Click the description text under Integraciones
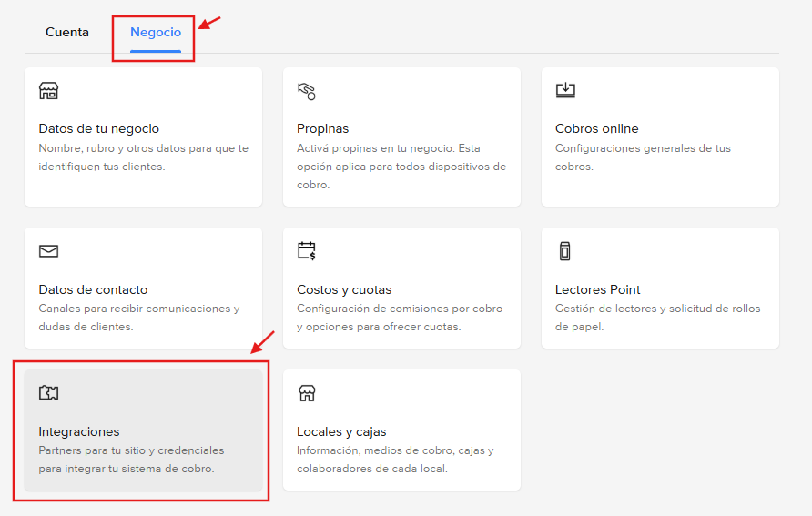The width and height of the screenshot is (812, 516). (131, 460)
